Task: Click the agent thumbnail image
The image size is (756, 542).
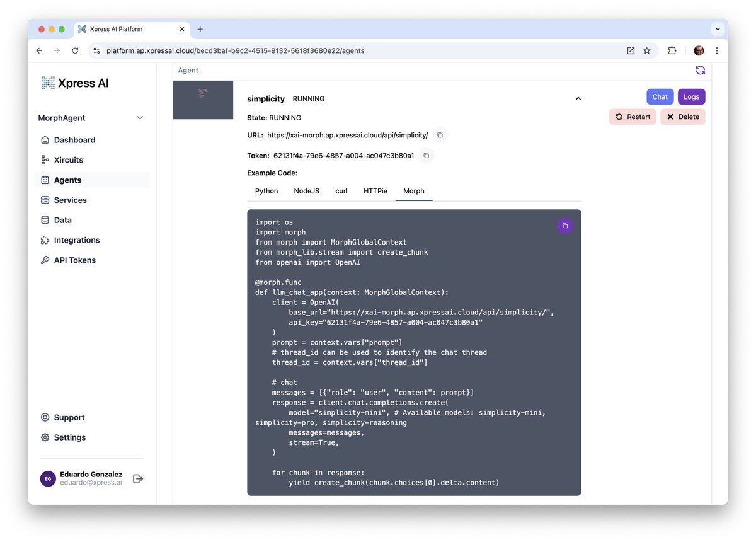Action: click(203, 100)
